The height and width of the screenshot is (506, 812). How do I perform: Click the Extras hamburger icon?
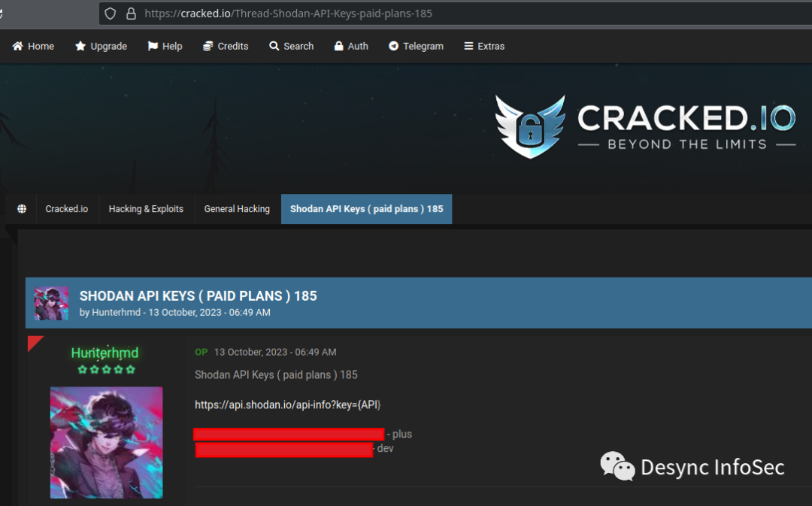468,46
